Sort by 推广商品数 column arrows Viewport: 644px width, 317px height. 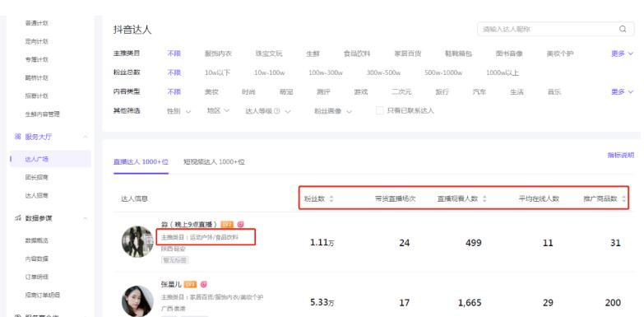(x=623, y=199)
